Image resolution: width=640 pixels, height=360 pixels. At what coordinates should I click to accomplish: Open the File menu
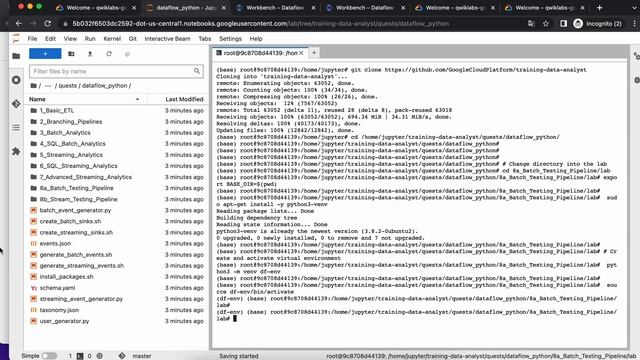coord(32,39)
